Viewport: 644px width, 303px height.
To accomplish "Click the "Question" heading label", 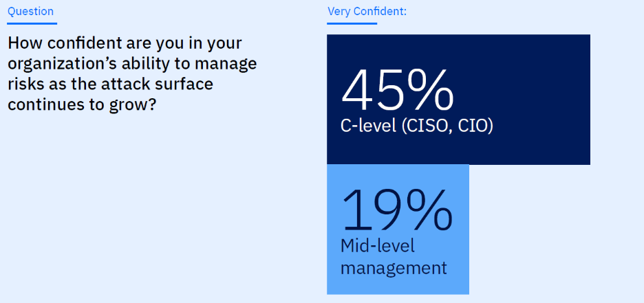I will pos(31,11).
